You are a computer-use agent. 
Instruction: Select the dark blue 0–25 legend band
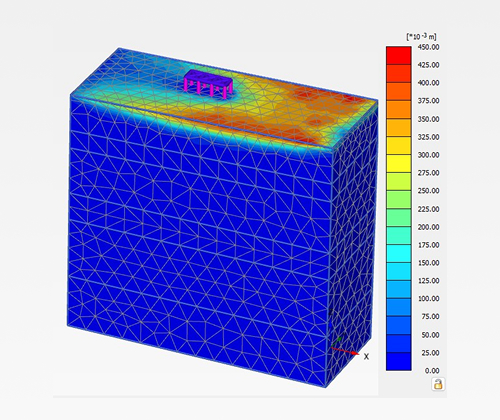point(399,361)
